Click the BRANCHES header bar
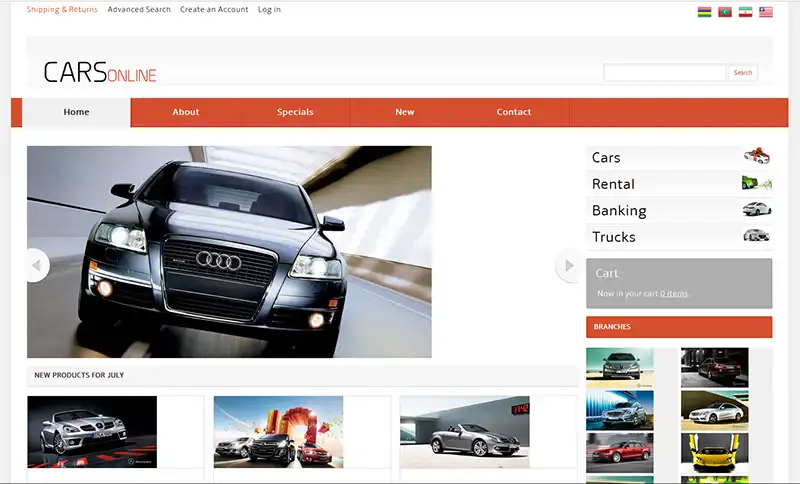The height and width of the screenshot is (484, 800). (x=679, y=327)
